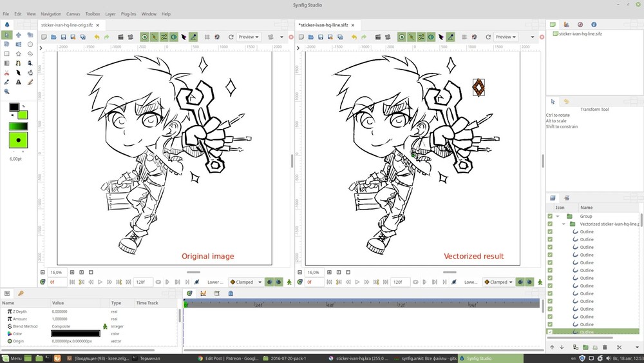Screen dimensions: 644x363
Task: Open the Plug-Ins menu
Action: tap(128, 14)
